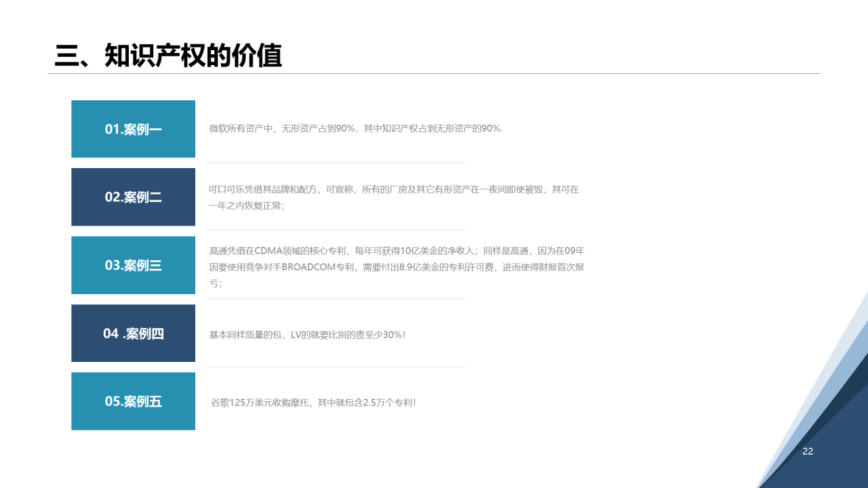868x488 pixels.
Task: Click the 05.案例五 teal box
Action: (x=133, y=401)
